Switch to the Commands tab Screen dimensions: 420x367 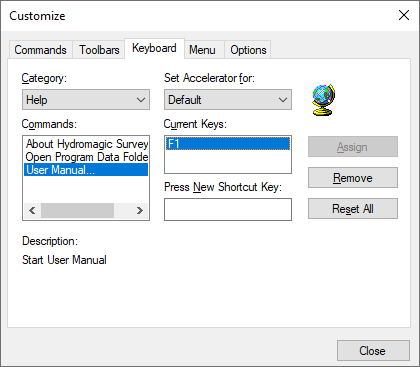click(40, 50)
